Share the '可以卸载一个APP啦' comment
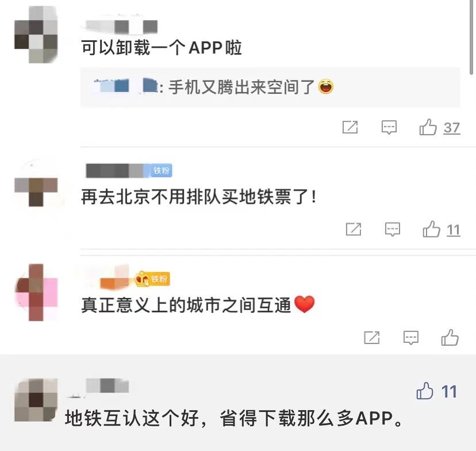This screenshot has width=476, height=451. pos(350,127)
